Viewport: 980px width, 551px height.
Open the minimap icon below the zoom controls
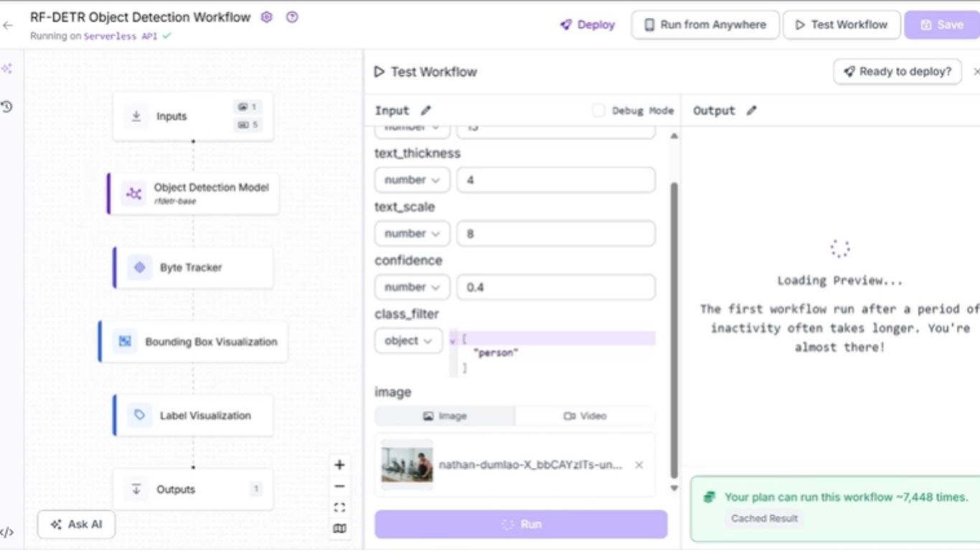339,528
